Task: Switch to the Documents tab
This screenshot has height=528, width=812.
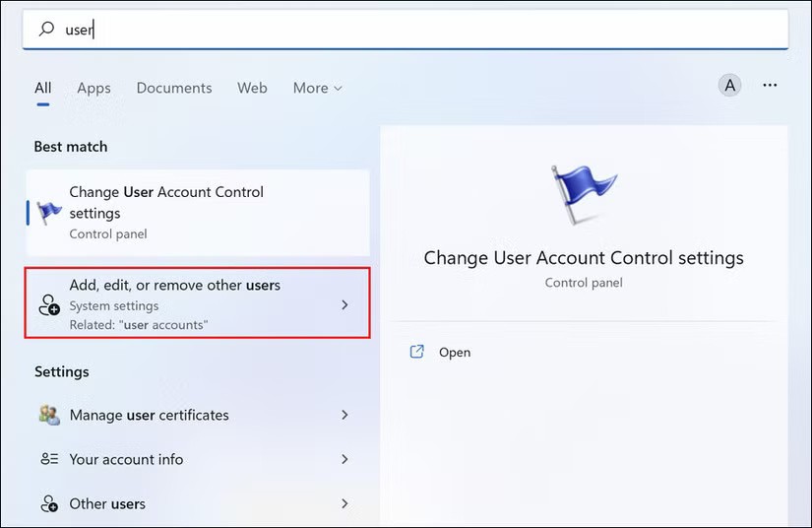Action: tap(174, 88)
